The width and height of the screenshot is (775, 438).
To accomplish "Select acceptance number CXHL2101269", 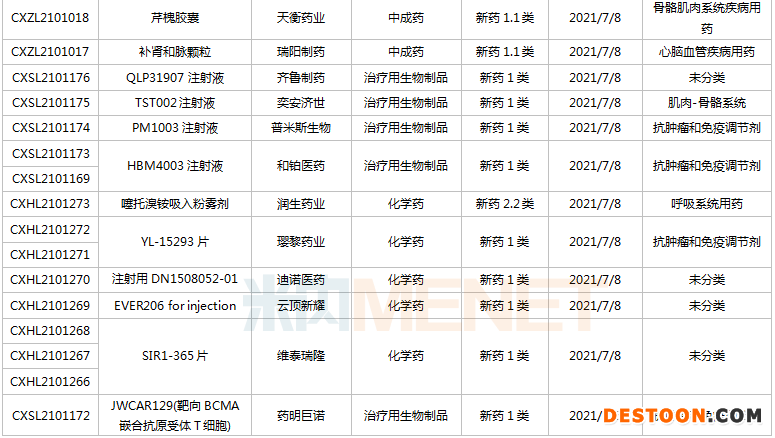I will coord(50,306).
